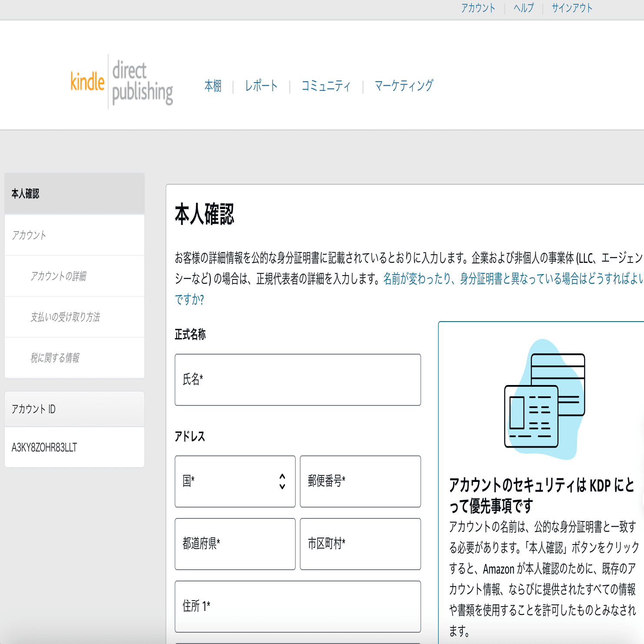Open 税に関する情報 in the sidebar

57,358
